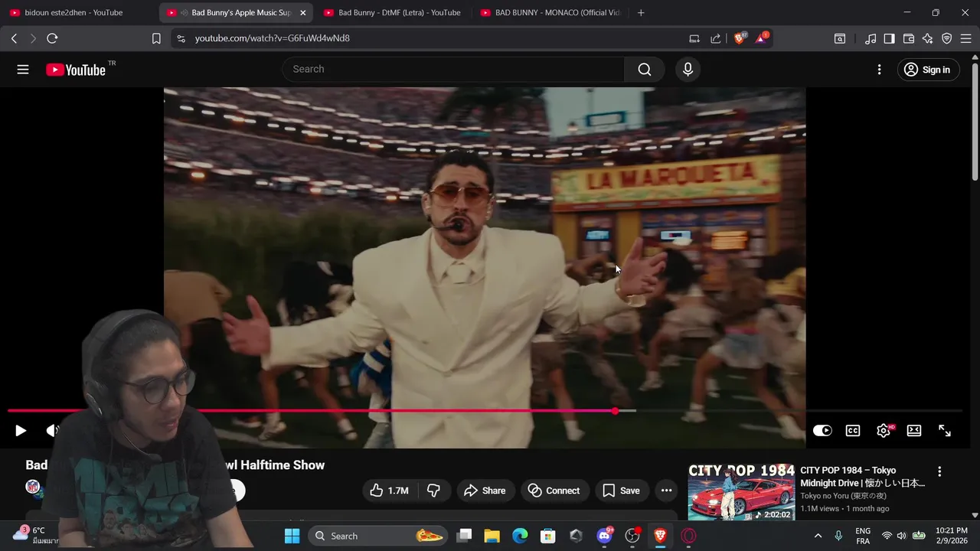Open the Tokyo no Yoru channel name
This screenshot has height=551, width=980.
click(844, 496)
